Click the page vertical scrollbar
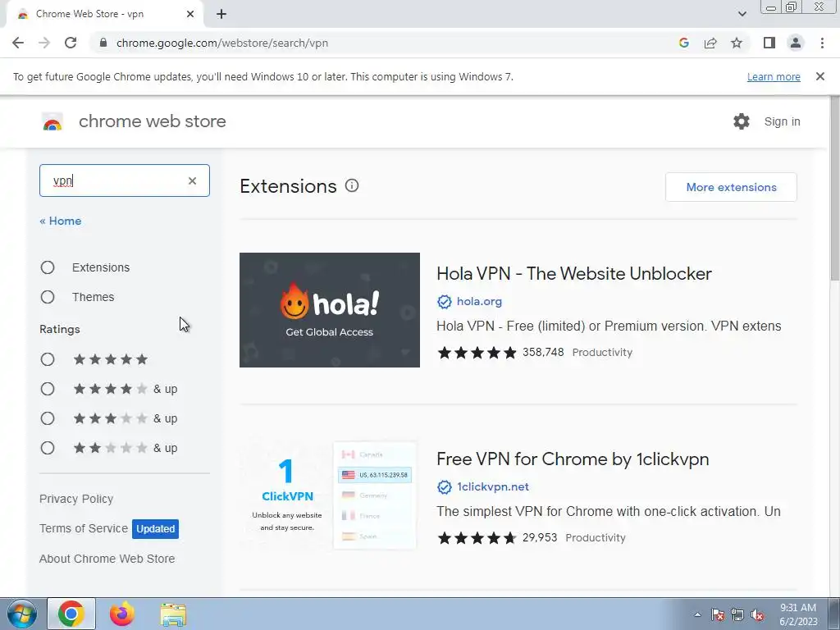The width and height of the screenshot is (840, 630). coord(834,188)
